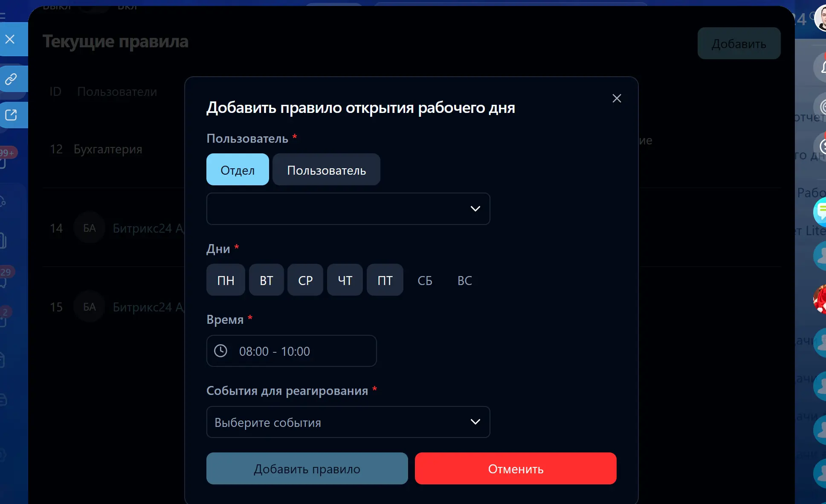This screenshot has height=504, width=826.
Task: Open the green chat bubble icon
Action: click(820, 210)
